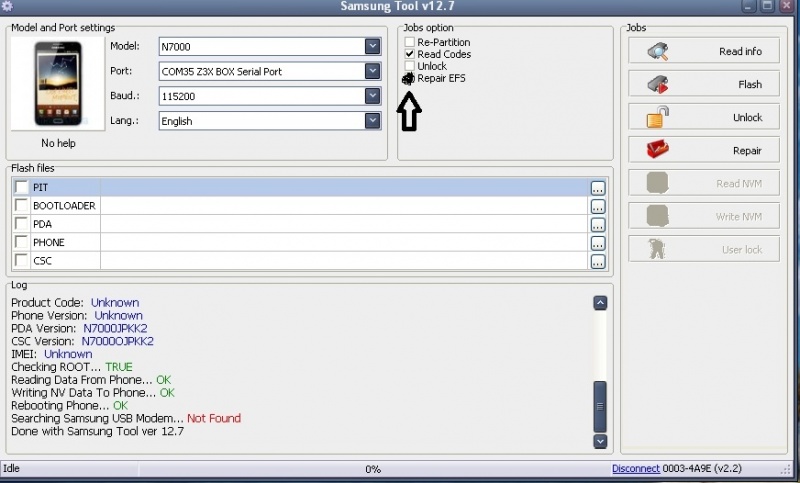
Task: Browse for a PIT file
Action: (x=597, y=188)
